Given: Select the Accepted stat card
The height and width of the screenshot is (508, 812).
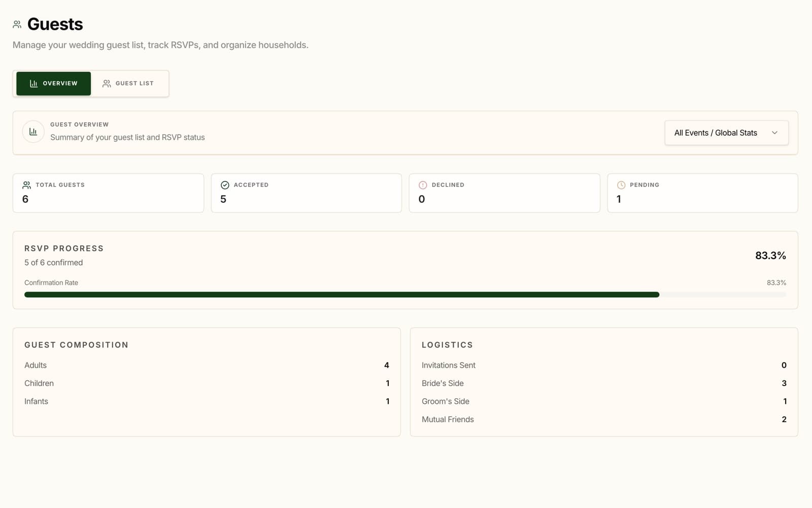Looking at the screenshot, I should tap(306, 193).
